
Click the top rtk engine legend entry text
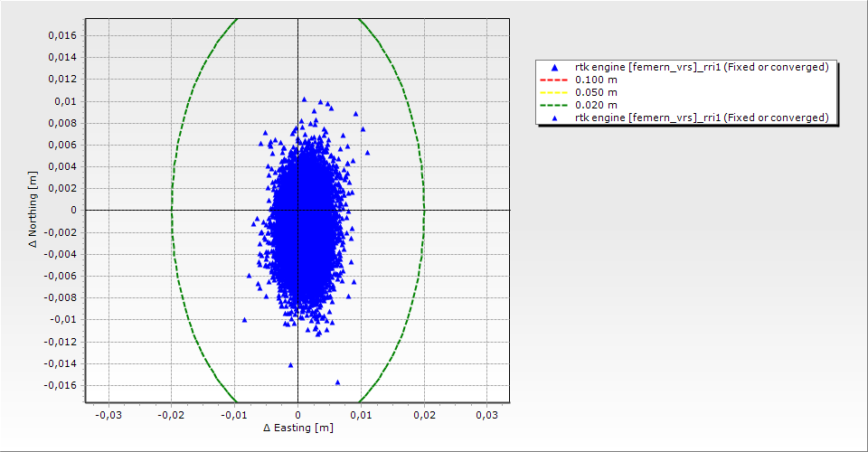coord(702,68)
